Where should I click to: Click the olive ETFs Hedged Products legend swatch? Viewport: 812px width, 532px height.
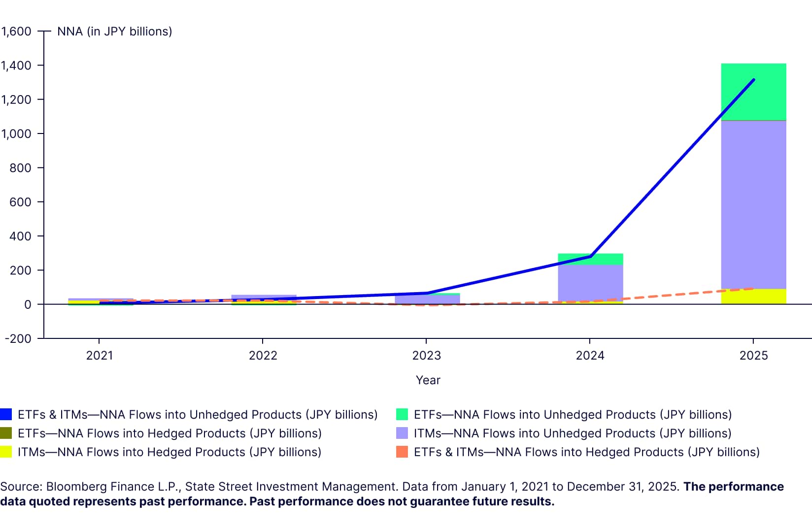click(x=6, y=433)
